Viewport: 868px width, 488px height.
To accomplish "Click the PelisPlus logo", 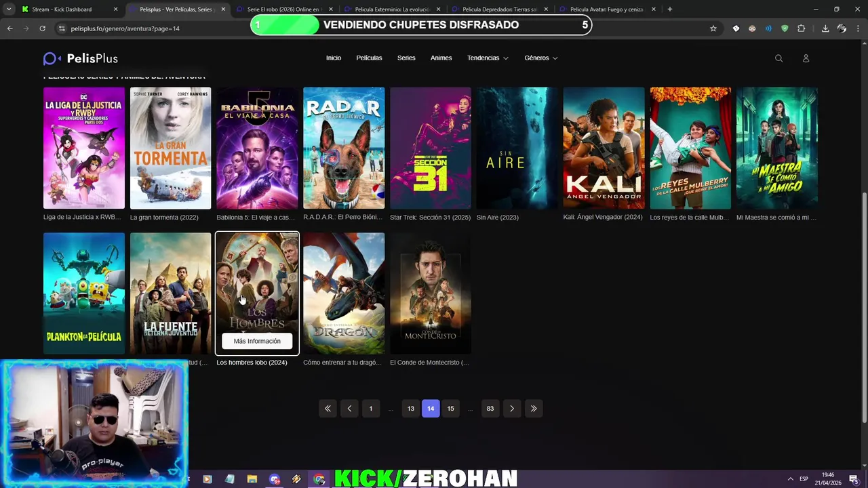I will (81, 58).
